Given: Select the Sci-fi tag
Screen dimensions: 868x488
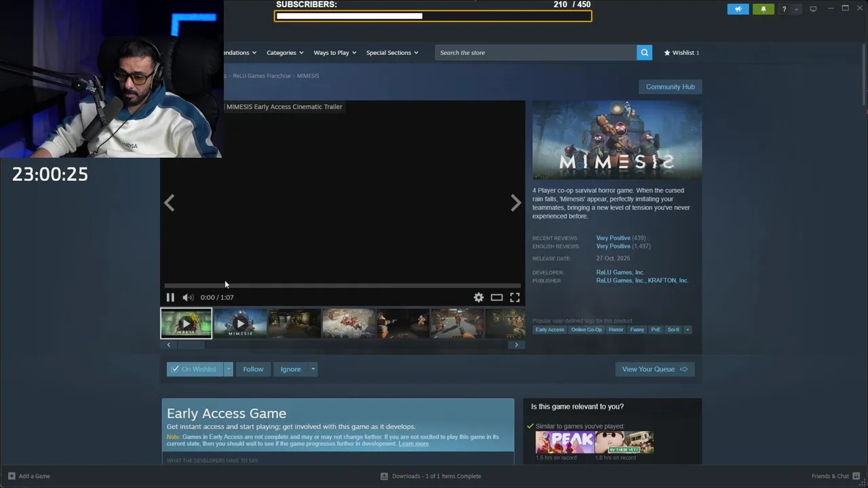Looking at the screenshot, I should [673, 329].
